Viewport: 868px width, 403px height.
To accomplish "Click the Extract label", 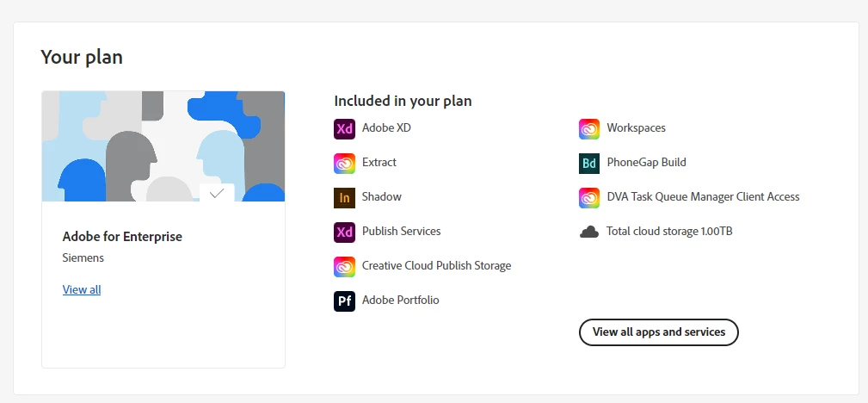I will click(379, 162).
